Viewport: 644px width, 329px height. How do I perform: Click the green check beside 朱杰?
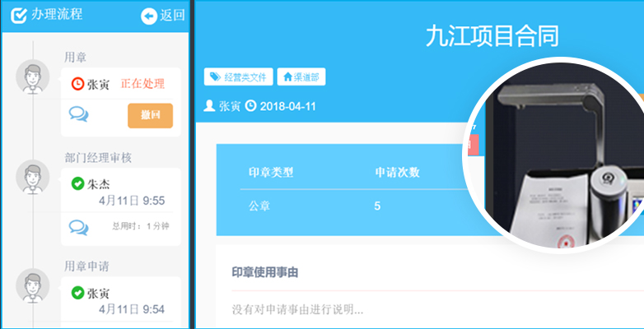point(77,183)
